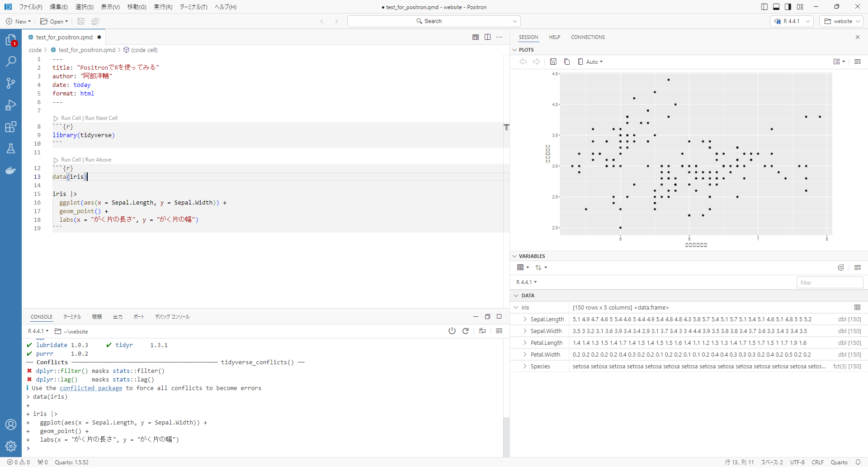Image resolution: width=868 pixels, height=467 pixels.
Task: Click Run Above on second code cell
Action: (x=98, y=160)
